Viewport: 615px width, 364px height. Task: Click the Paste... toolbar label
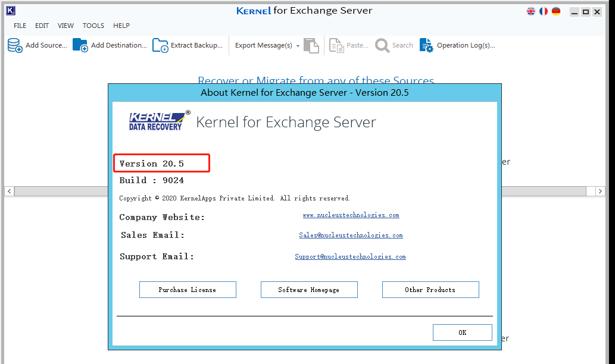(357, 45)
